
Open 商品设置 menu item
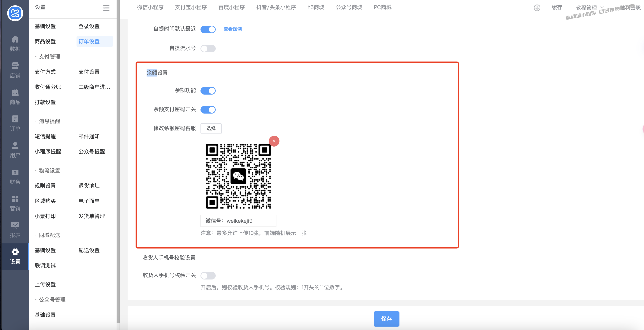[45, 41]
